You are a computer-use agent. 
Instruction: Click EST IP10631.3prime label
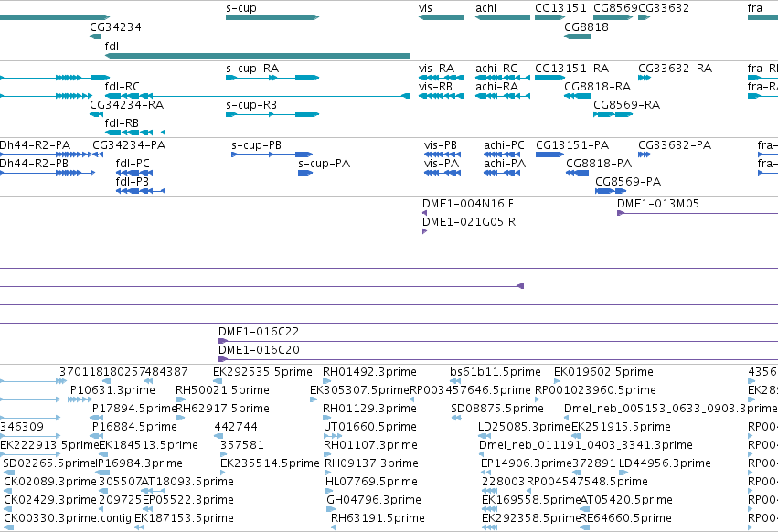tap(112, 390)
